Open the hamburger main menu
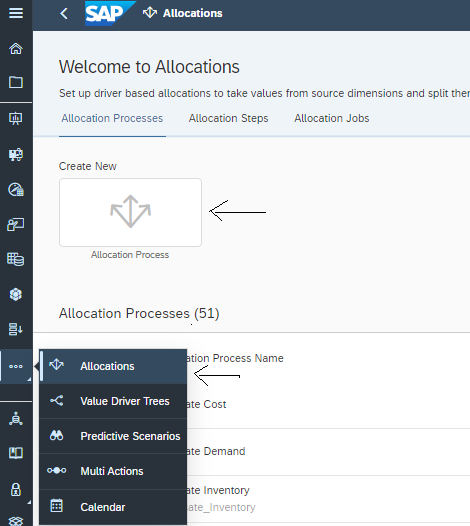 (x=16, y=13)
